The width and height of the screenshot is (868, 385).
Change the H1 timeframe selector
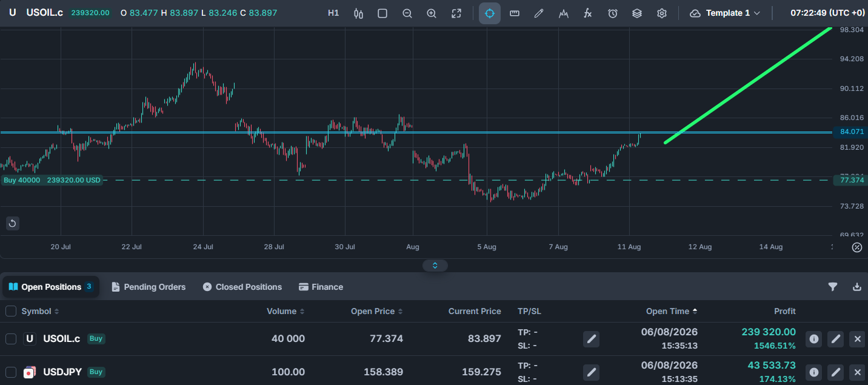333,13
